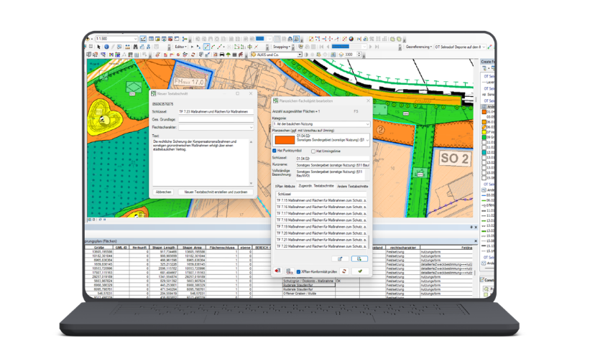
Task: Click the red arrow exit icon in dialog
Action: (278, 271)
